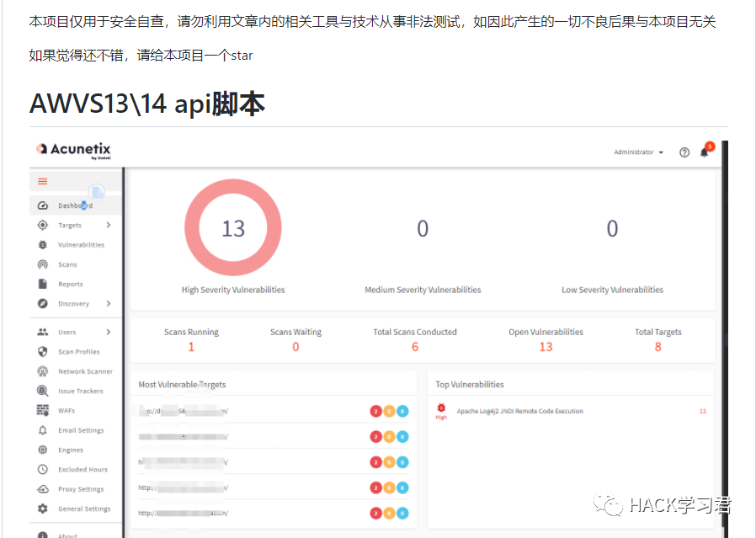Click the Open Vulnerabilities value 13
Viewport: 756px width, 538px height.
[546, 347]
